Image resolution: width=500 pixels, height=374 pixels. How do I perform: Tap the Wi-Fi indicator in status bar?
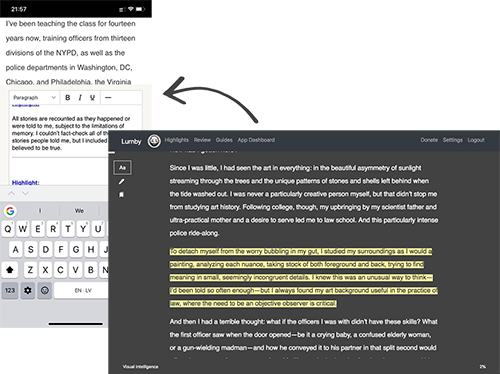tap(130, 9)
